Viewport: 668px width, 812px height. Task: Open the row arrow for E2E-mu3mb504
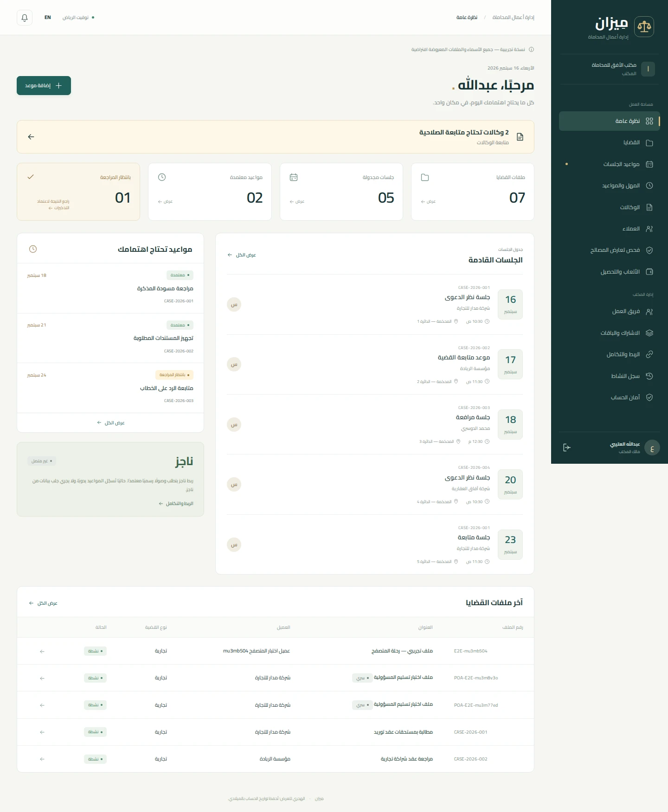click(42, 652)
